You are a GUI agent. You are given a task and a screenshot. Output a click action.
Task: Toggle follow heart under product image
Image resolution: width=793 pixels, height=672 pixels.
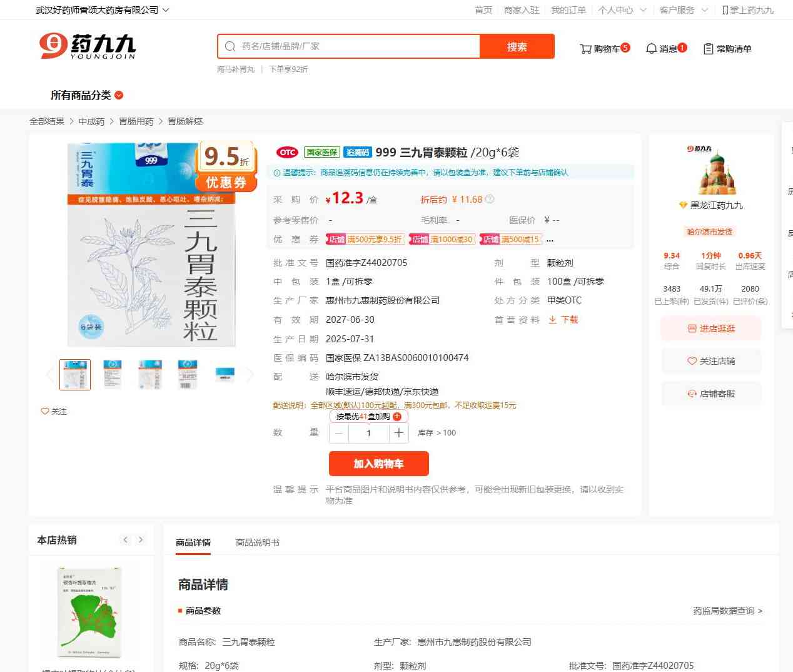(45, 411)
